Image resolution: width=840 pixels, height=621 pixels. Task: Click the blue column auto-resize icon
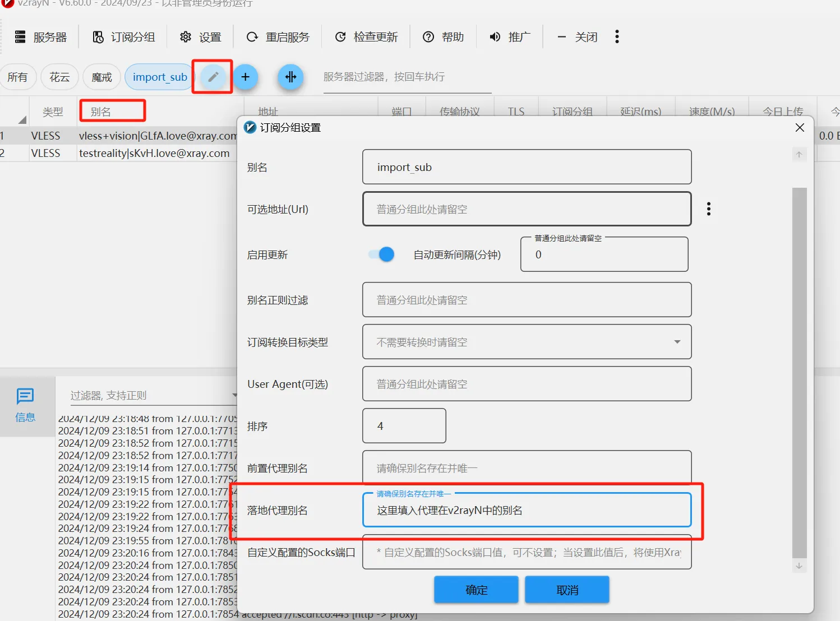tap(290, 77)
